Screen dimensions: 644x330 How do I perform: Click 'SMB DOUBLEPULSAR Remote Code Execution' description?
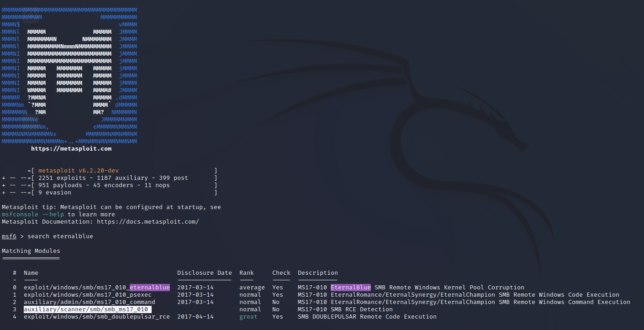tap(367, 316)
